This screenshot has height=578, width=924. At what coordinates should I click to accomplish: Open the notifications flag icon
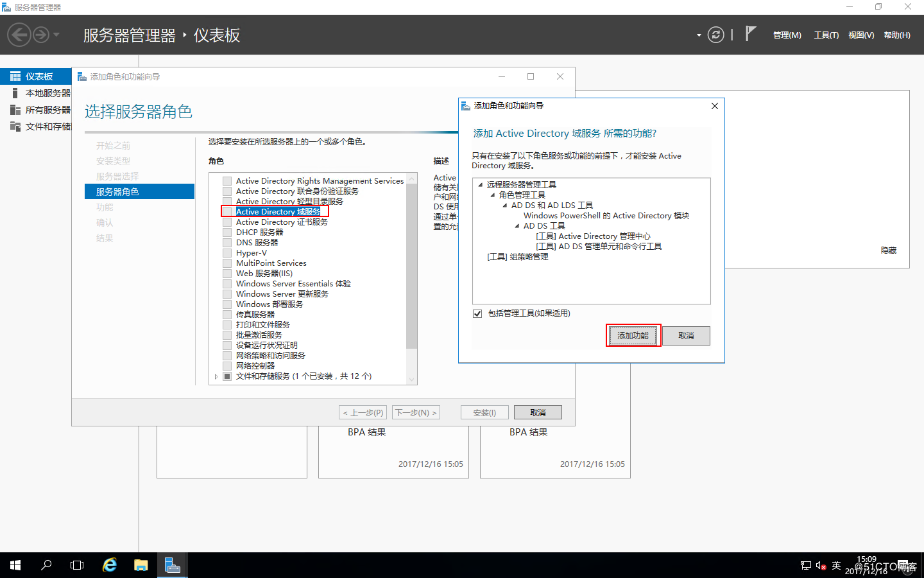point(750,33)
